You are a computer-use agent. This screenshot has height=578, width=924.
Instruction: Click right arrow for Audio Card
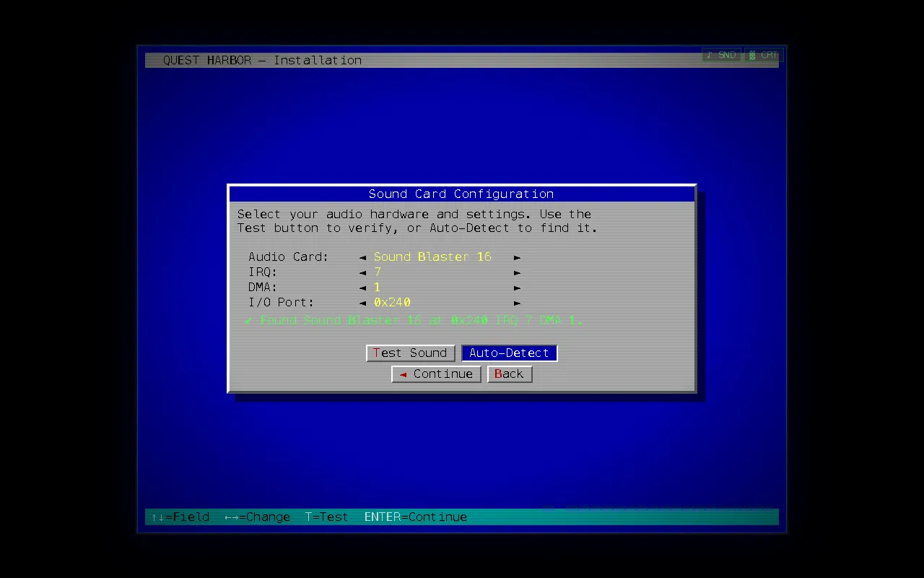coord(517,257)
